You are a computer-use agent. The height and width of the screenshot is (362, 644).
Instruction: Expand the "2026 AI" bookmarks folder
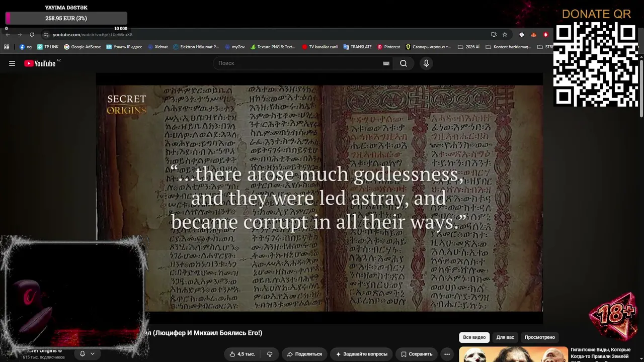468,47
